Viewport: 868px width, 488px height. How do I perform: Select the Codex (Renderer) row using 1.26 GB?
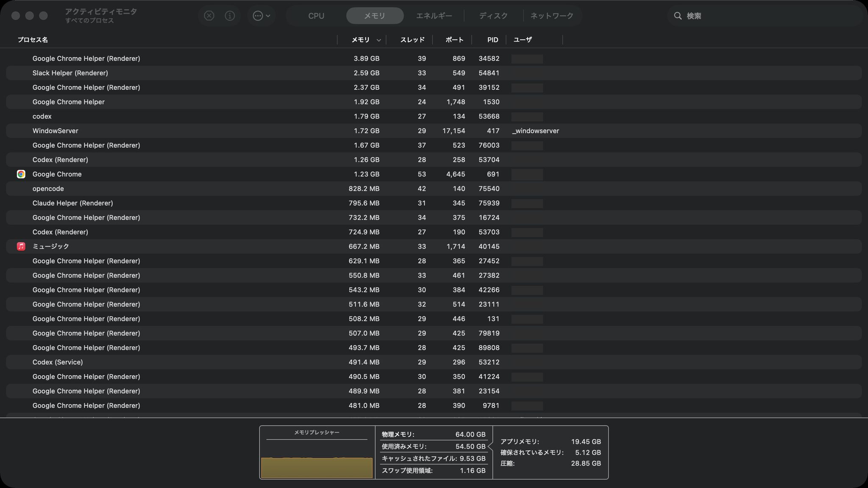[434, 160]
